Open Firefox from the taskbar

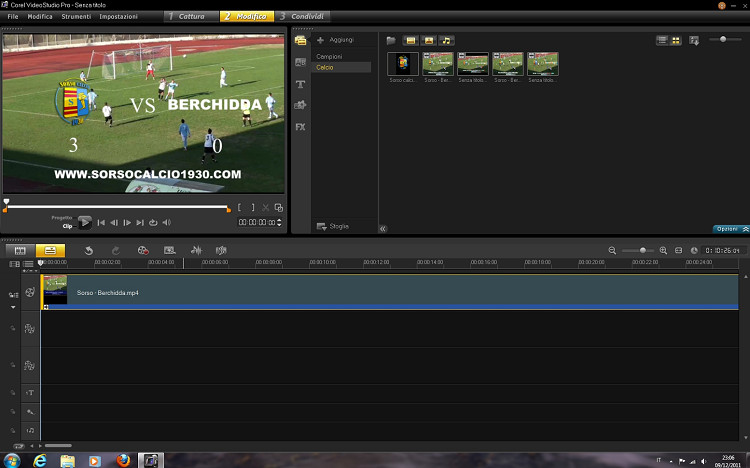pos(123,460)
